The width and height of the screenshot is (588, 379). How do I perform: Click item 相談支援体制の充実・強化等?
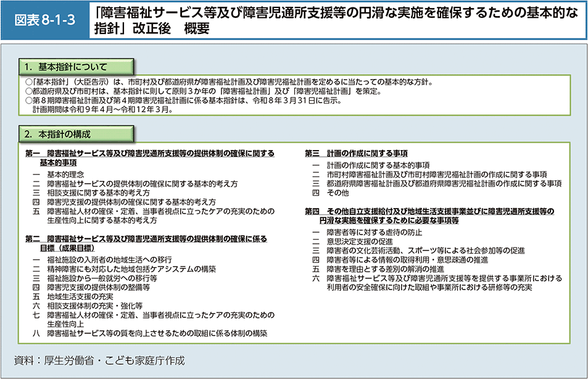[x=94, y=306]
